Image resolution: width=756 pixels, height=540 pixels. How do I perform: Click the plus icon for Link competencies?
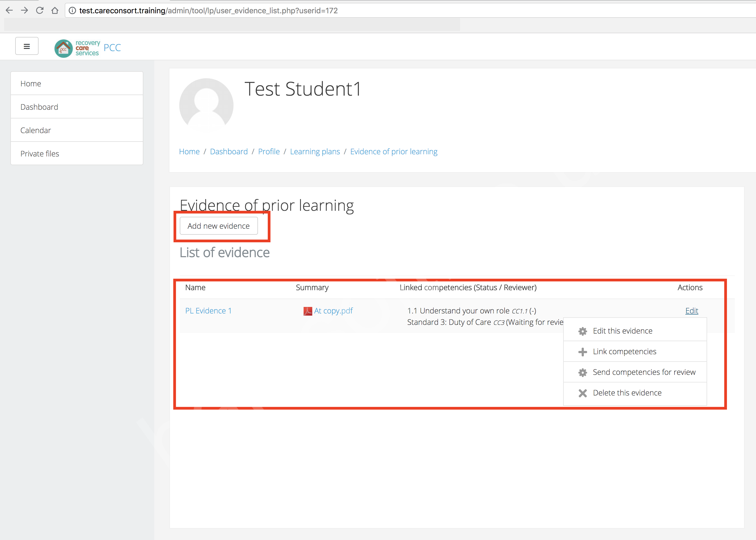coord(582,352)
